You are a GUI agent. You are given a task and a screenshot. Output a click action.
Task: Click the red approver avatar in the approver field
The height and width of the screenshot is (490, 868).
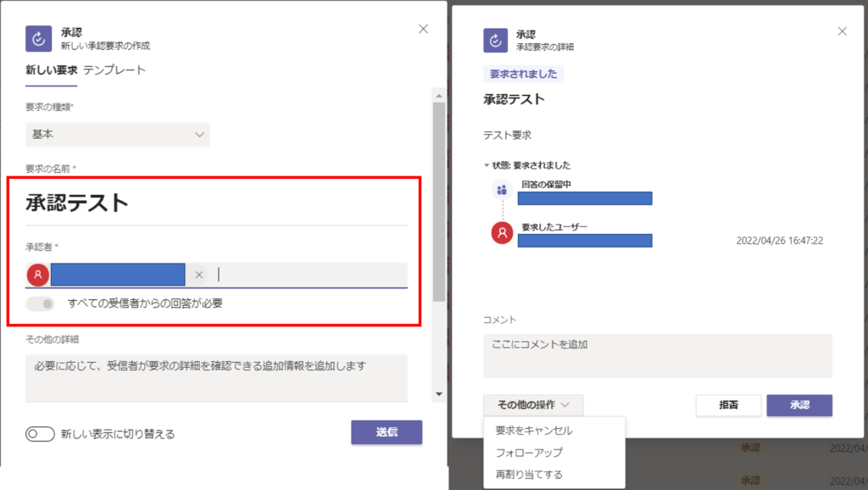(x=38, y=275)
